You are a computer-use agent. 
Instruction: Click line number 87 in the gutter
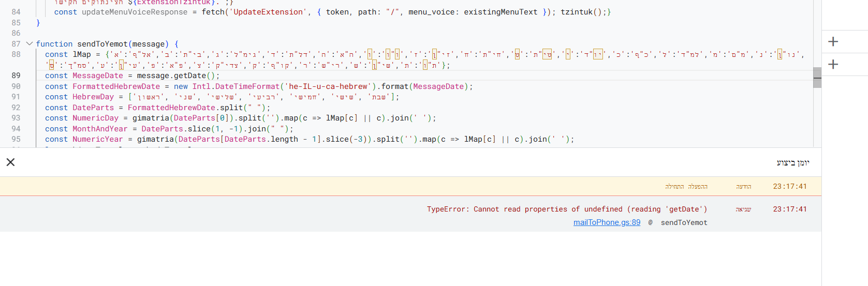point(16,44)
